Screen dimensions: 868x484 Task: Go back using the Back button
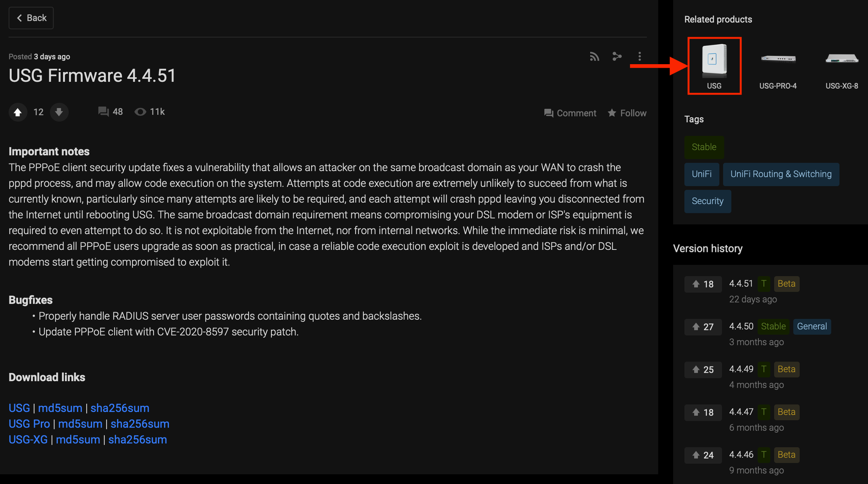[x=31, y=18]
